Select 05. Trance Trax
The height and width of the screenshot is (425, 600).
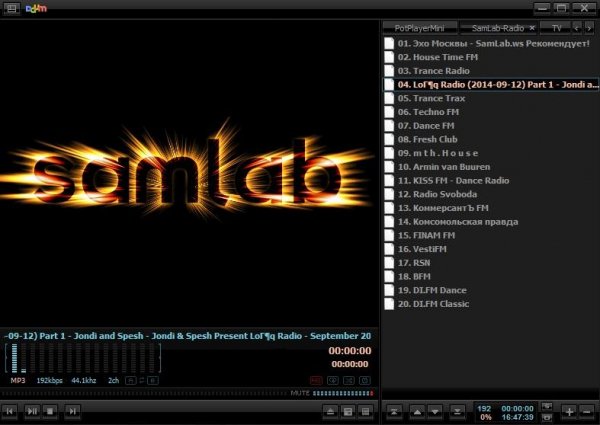point(491,98)
